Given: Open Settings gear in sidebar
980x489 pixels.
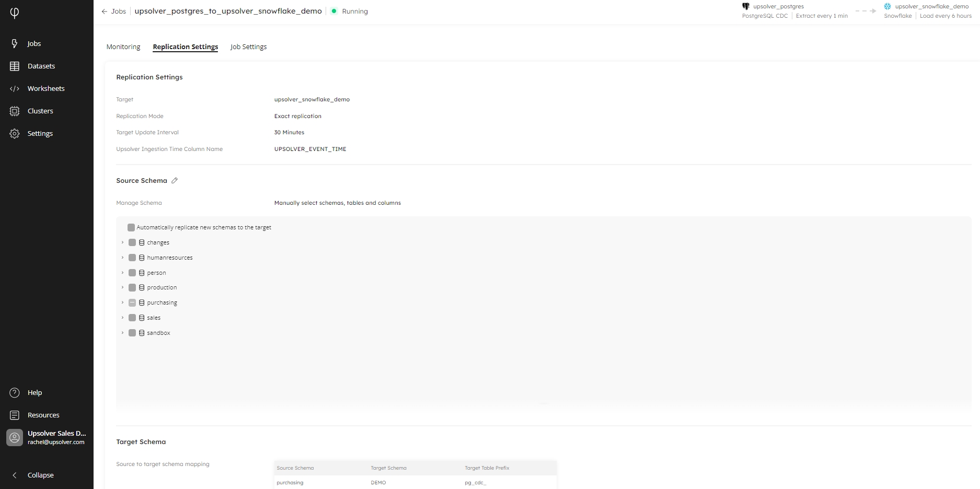Looking at the screenshot, I should coord(15,133).
